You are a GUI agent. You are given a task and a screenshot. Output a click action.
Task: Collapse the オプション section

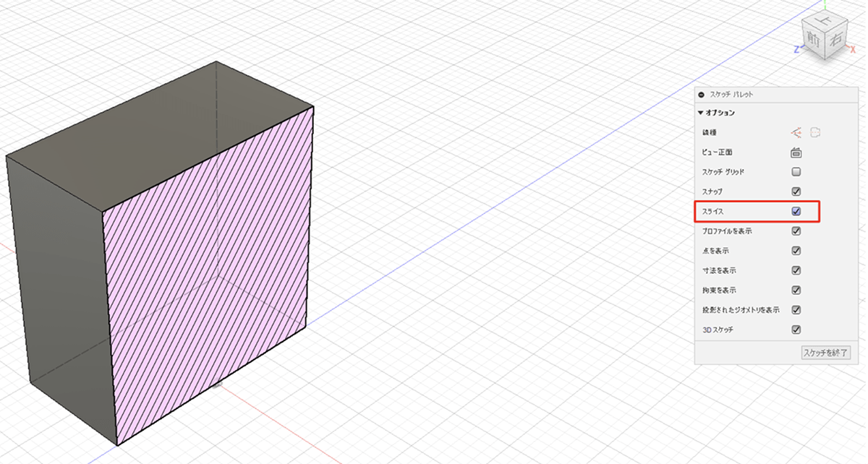pyautogui.click(x=700, y=113)
